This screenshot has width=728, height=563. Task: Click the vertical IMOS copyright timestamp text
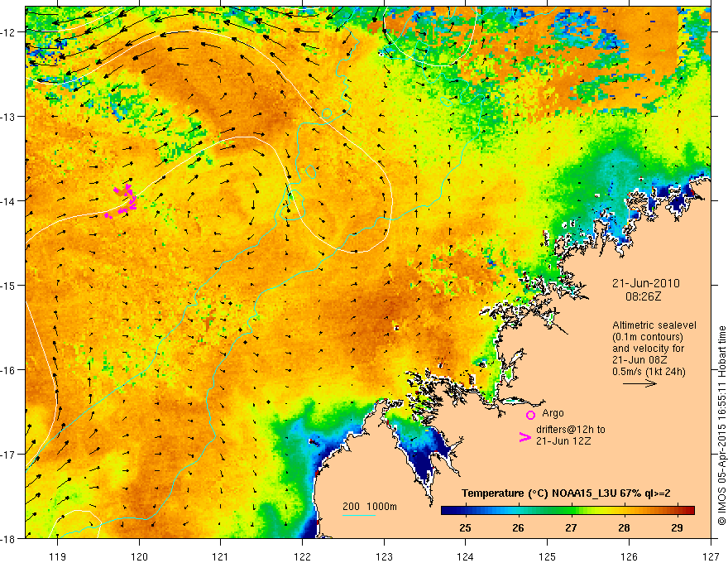coord(721,426)
